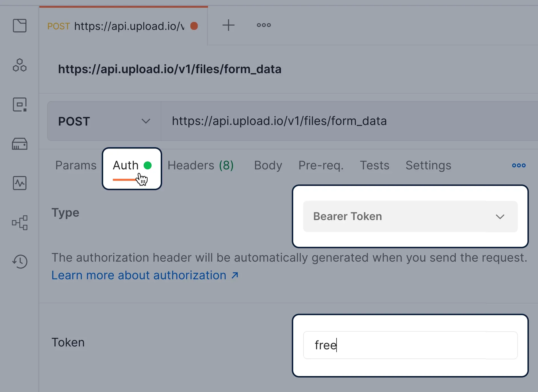The image size is (538, 392).
Task: Open the Mock Servers sidebar icon
Action: coord(20,144)
